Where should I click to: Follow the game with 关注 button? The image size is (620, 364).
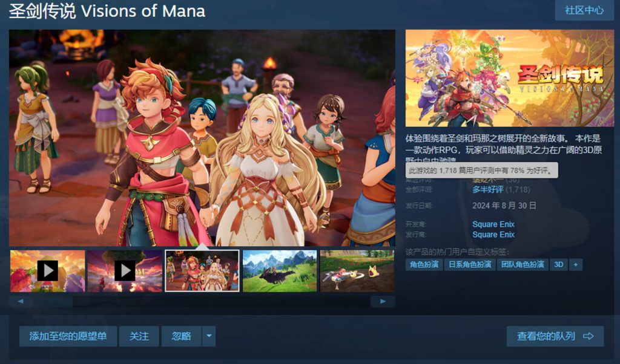(139, 336)
